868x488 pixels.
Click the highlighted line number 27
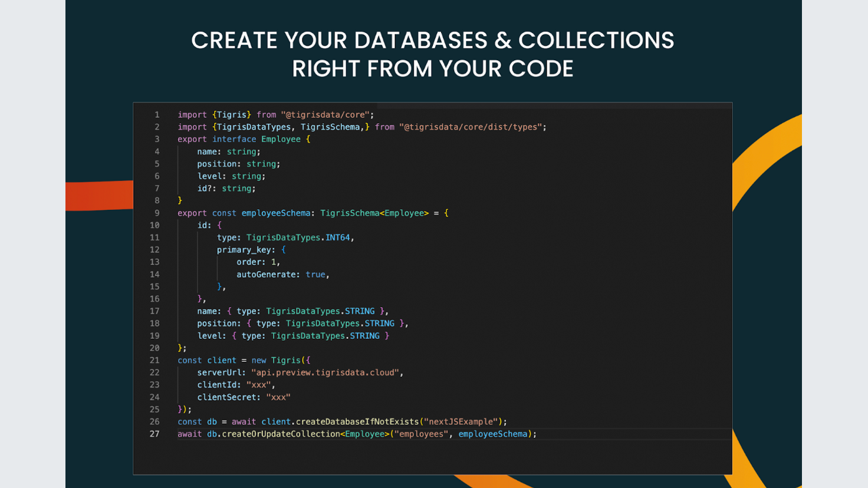pyautogui.click(x=154, y=434)
